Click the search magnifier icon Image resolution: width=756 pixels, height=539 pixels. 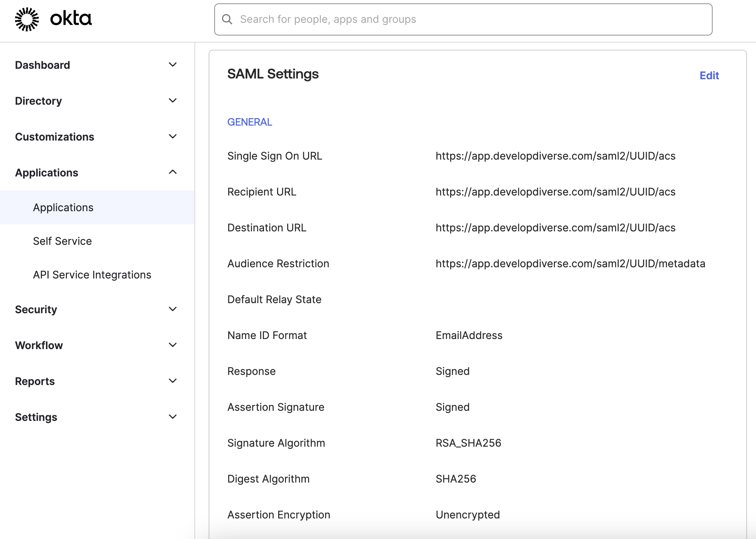(227, 19)
